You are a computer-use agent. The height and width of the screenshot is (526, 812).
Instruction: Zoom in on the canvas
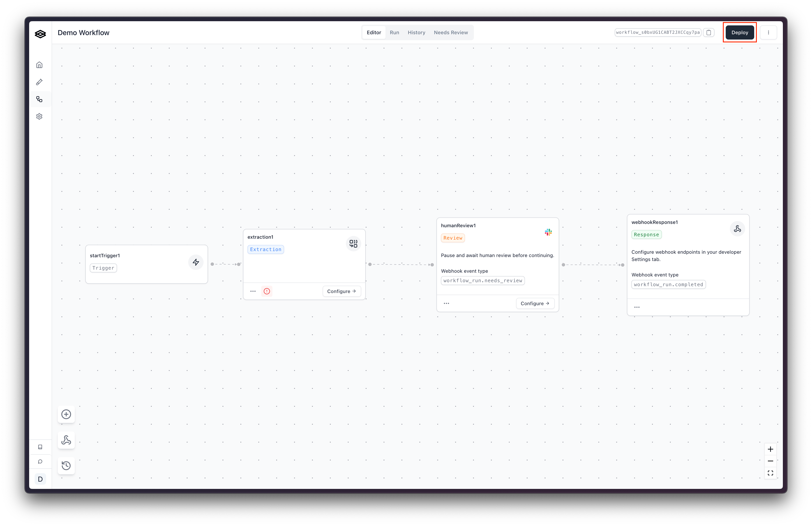[x=770, y=449]
